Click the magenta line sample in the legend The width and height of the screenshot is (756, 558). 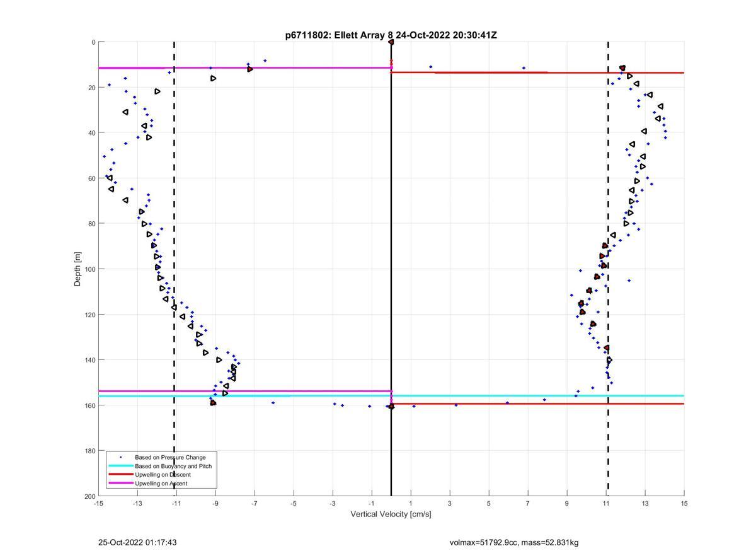pos(120,483)
